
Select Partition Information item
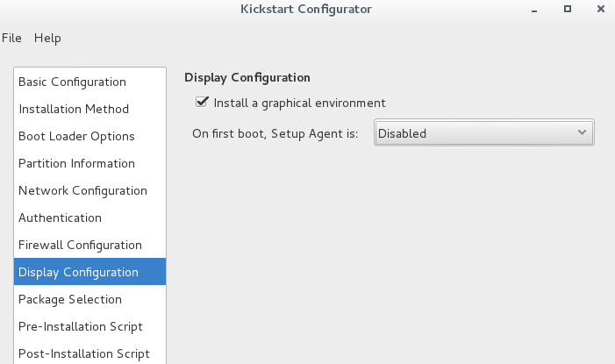click(89, 163)
